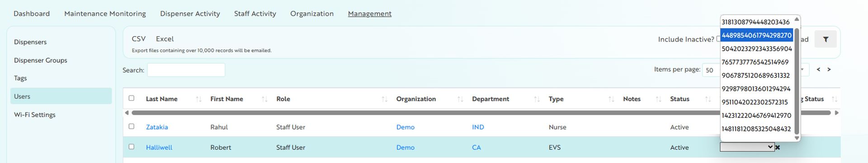868x163 pixels.
Task: Sort by First Name column arrows
Action: point(264,99)
